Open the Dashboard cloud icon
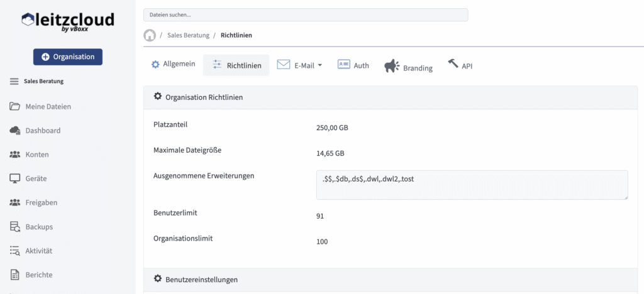The width and height of the screenshot is (644, 294). click(15, 130)
